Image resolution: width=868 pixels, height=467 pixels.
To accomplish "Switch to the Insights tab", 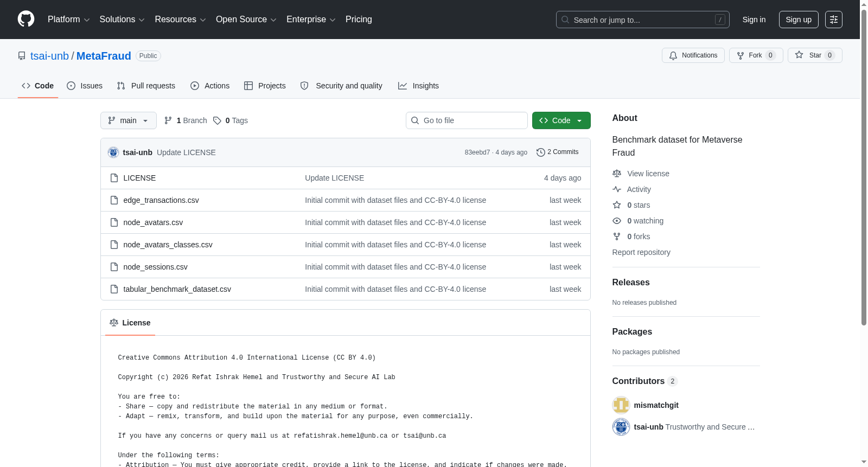I will (418, 86).
